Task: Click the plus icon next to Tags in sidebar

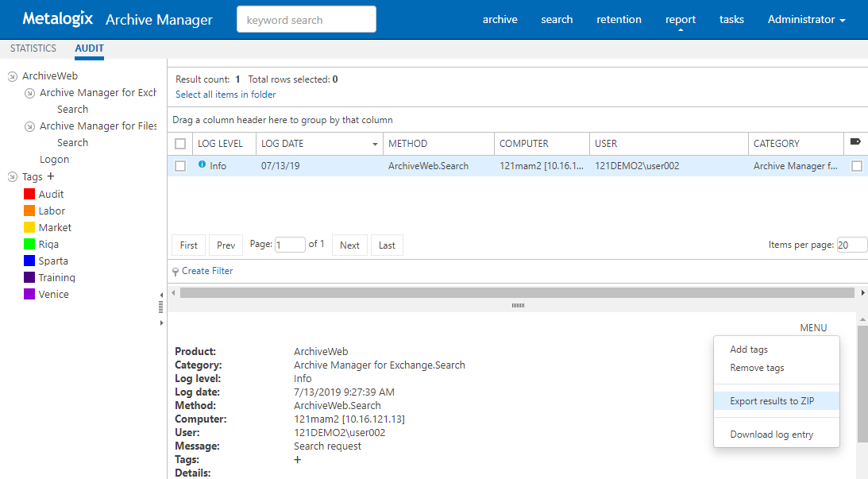Action: coord(51,176)
